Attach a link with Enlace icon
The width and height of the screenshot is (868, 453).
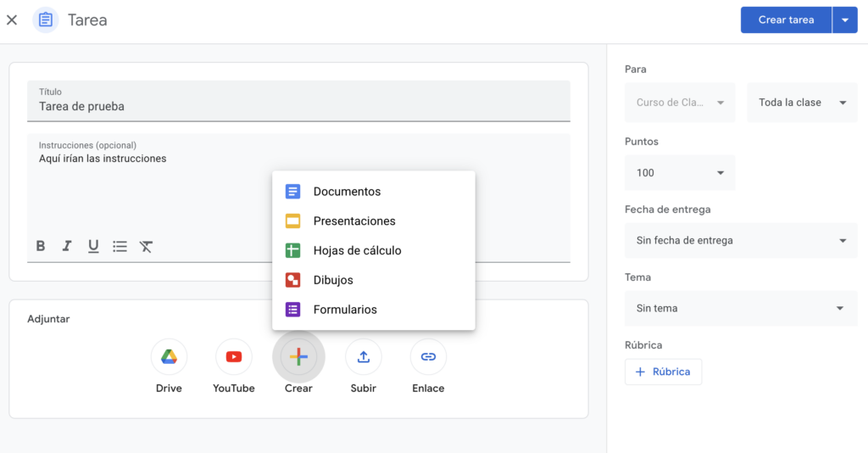tap(428, 356)
